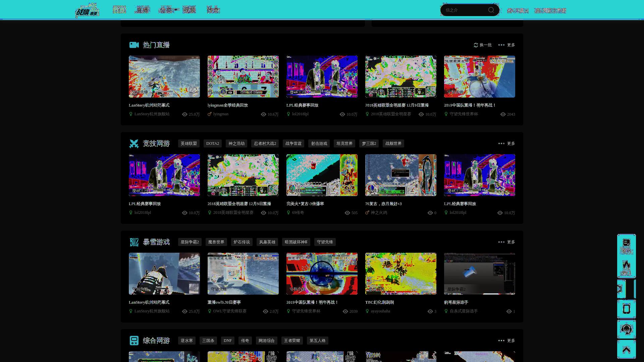This screenshot has height=362, width=644.
Task: Open the TBC幻化刷刷刷 thumbnail
Action: 401,274
